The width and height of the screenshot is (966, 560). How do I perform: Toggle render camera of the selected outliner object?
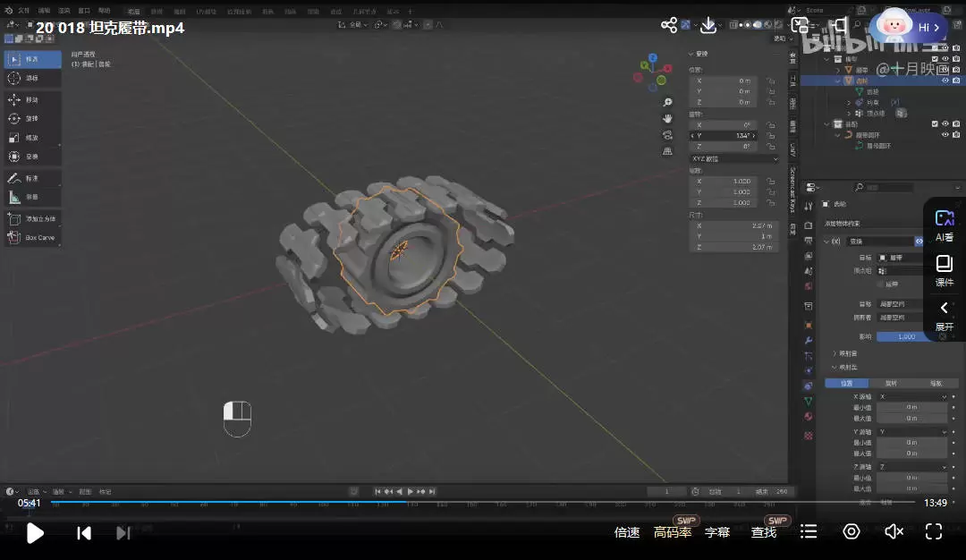pyautogui.click(x=956, y=81)
